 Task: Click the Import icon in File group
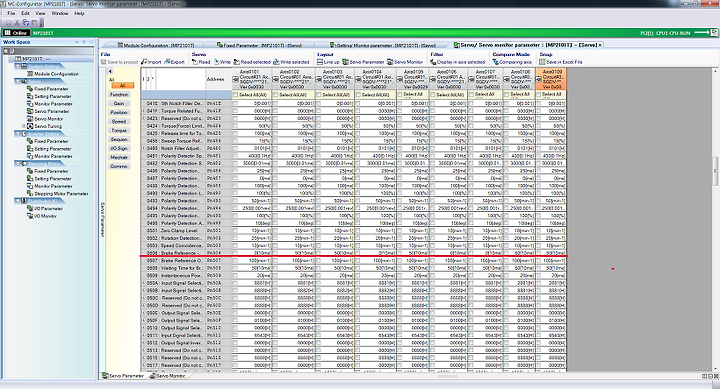click(x=144, y=62)
